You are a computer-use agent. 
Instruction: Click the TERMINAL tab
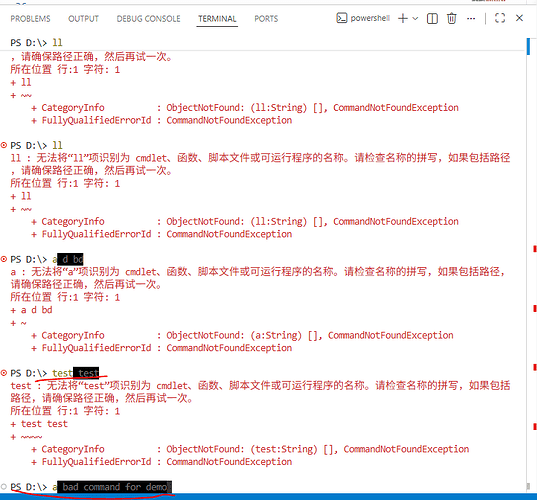(x=217, y=18)
